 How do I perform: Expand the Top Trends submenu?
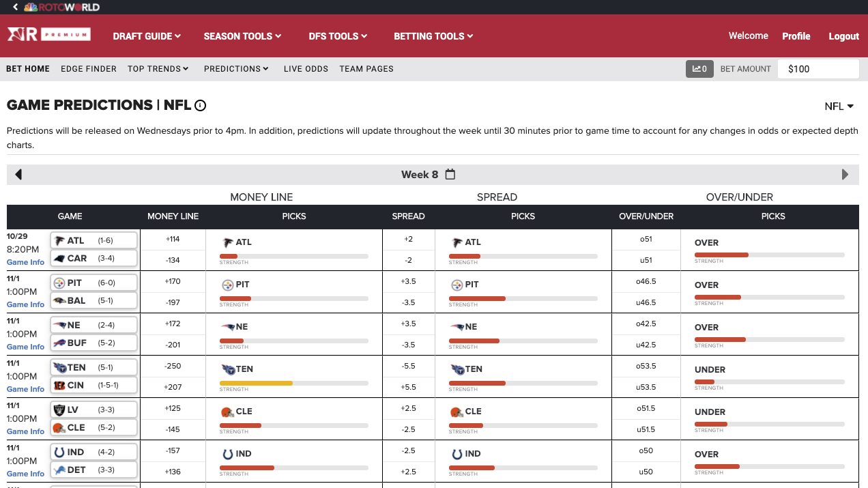158,69
